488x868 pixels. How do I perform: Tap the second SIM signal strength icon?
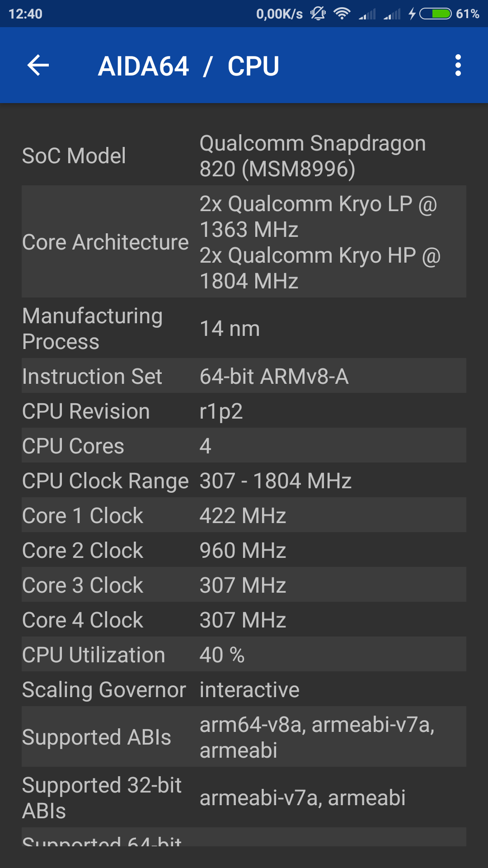[x=392, y=14]
